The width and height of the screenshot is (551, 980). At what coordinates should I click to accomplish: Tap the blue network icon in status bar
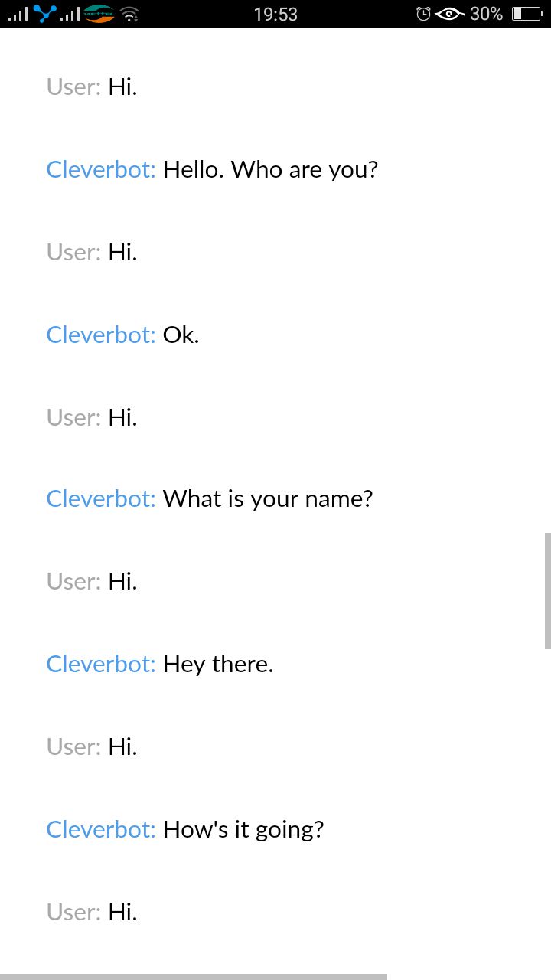45,13
